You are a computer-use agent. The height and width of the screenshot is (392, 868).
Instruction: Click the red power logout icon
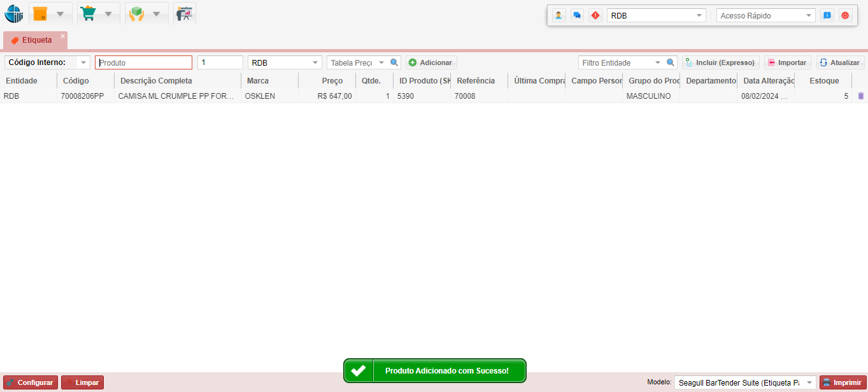[845, 15]
